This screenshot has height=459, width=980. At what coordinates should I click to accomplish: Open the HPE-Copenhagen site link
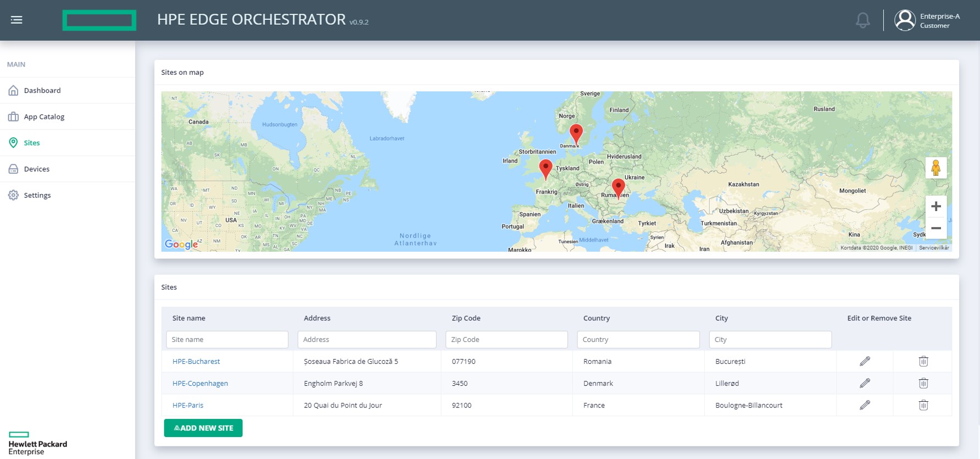pyautogui.click(x=200, y=383)
